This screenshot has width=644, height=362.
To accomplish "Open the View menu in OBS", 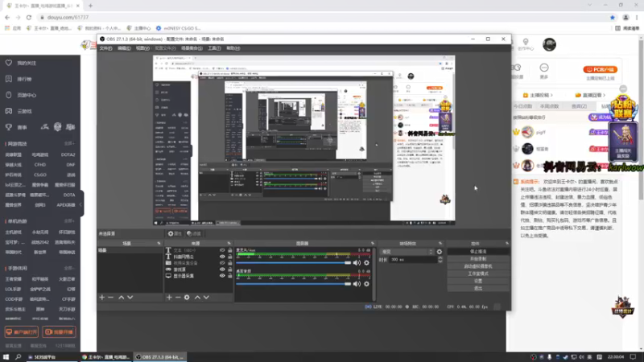I will (x=142, y=48).
